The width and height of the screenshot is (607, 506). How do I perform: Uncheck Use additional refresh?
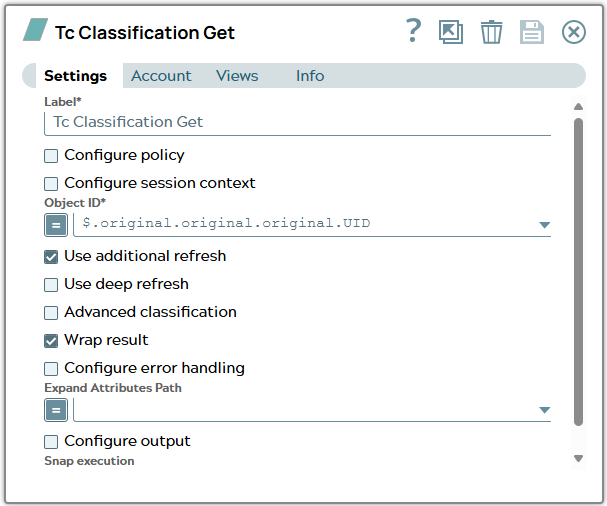[51, 257]
